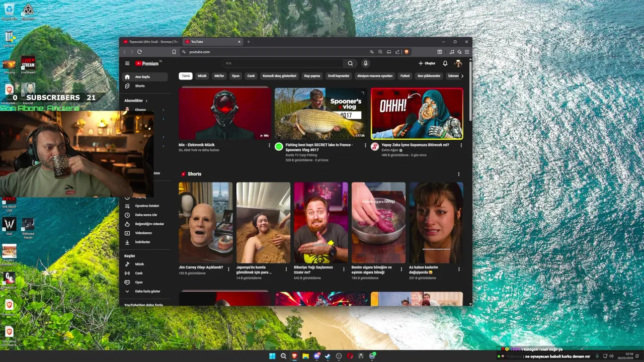Open the Mix - Elektronik Müzik thumbnail
Image resolution: width=644 pixels, height=362 pixels.
coord(225,114)
